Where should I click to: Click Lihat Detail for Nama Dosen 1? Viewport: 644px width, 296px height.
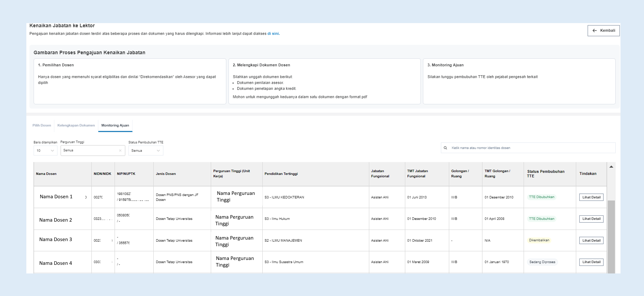(x=591, y=197)
